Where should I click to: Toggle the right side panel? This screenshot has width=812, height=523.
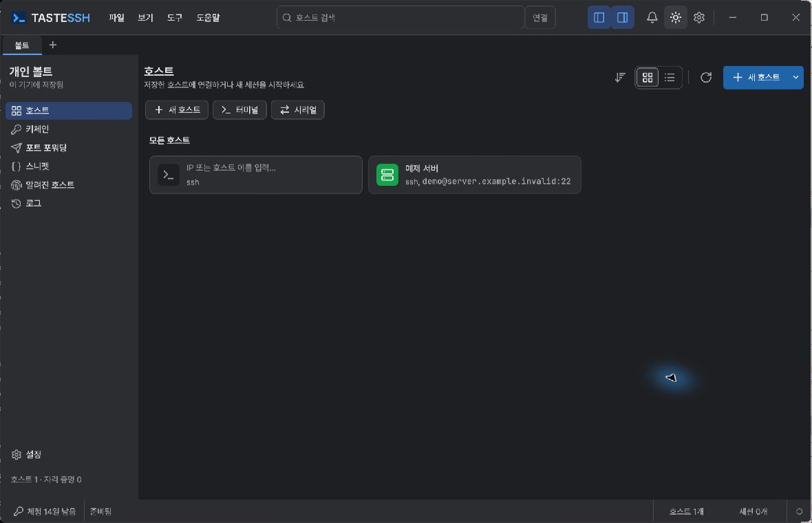[x=623, y=18]
